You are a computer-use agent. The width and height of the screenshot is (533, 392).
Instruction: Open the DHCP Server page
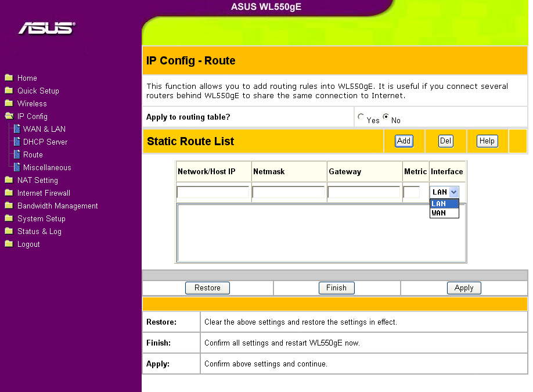click(45, 142)
